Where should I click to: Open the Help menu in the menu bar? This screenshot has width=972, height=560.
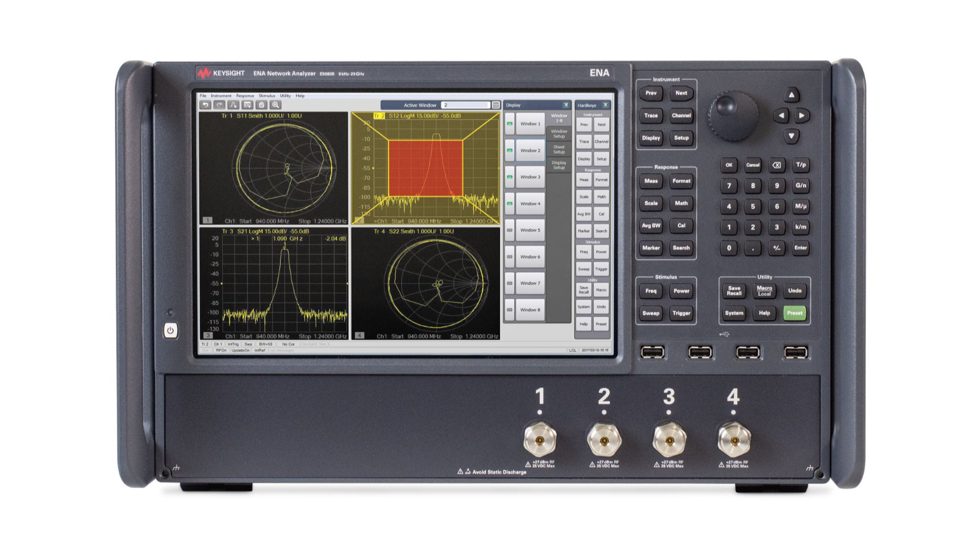(x=300, y=96)
